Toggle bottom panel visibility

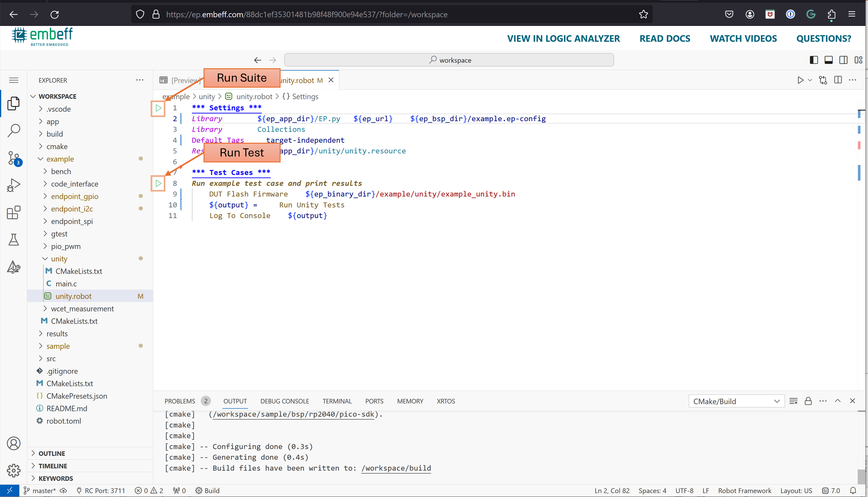tap(829, 60)
